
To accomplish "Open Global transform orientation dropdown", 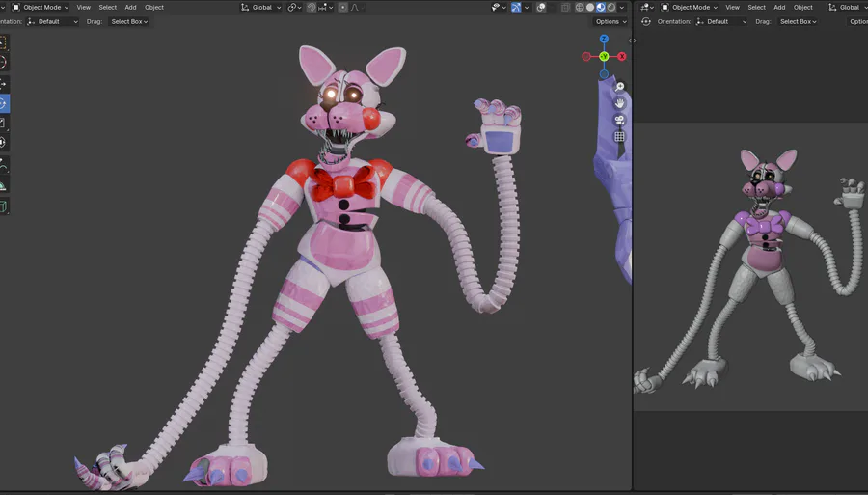I will point(260,7).
